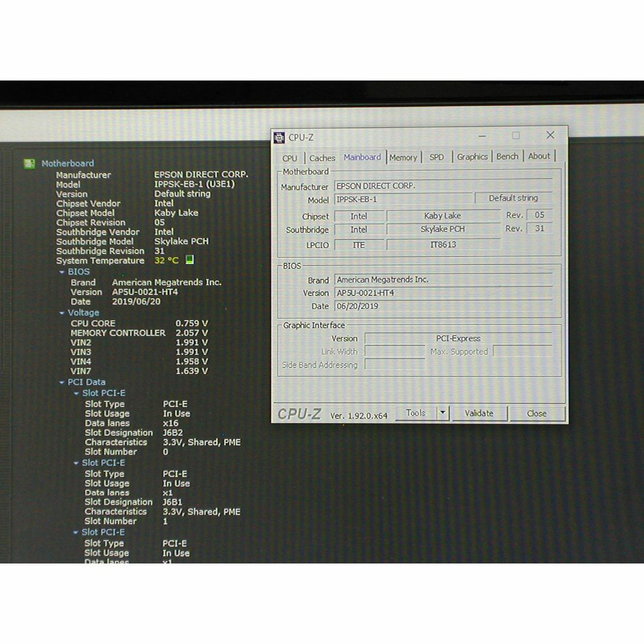Viewport: 644px width, 644px height.
Task: Click the BIOS Version AP5U-0021-HT4 field in CPU-Z
Action: pos(443,293)
